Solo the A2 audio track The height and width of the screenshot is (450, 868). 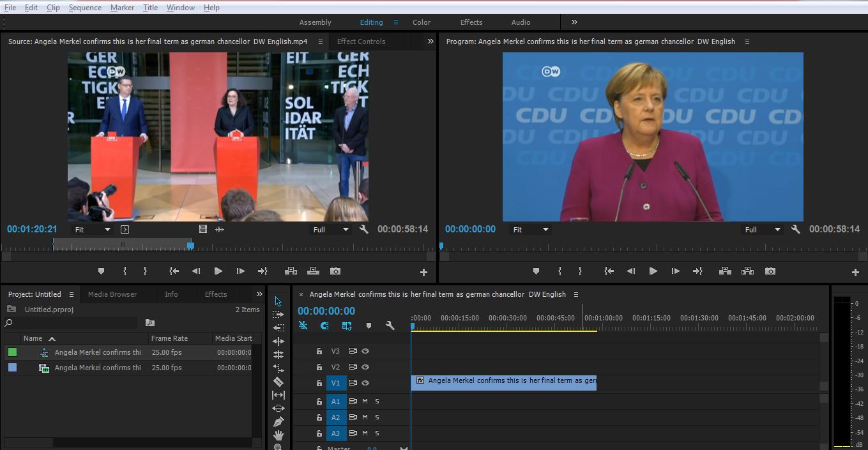click(377, 417)
